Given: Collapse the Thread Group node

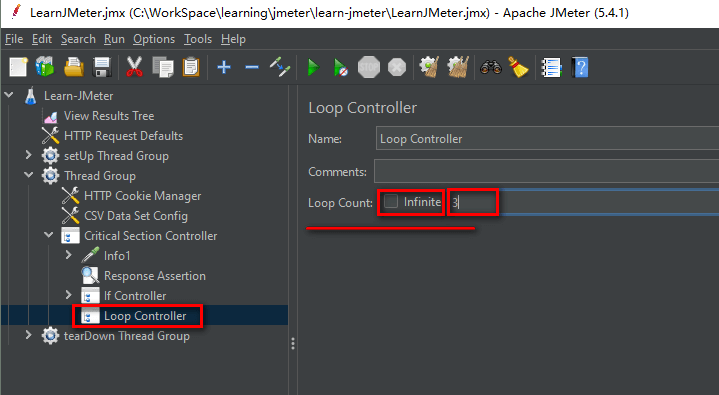Looking at the screenshot, I should pyautogui.click(x=28, y=175).
